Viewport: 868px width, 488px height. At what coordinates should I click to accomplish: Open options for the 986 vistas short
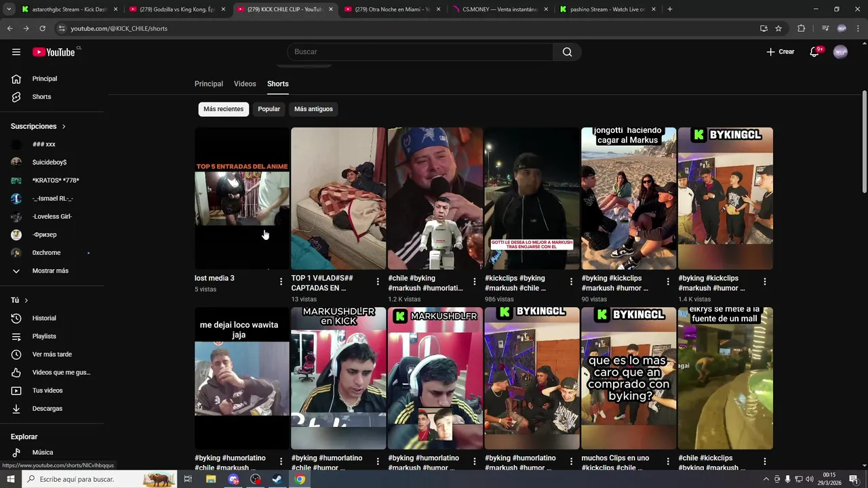pyautogui.click(x=571, y=281)
